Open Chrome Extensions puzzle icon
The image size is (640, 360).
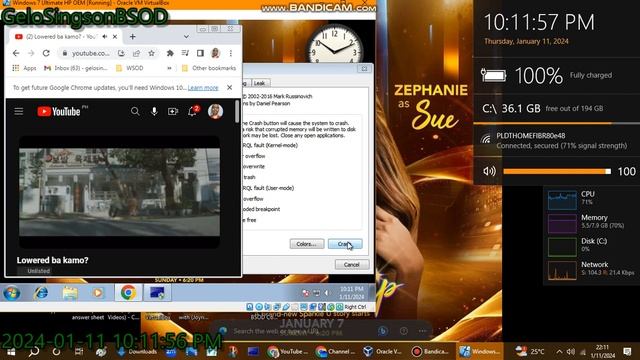point(170,53)
